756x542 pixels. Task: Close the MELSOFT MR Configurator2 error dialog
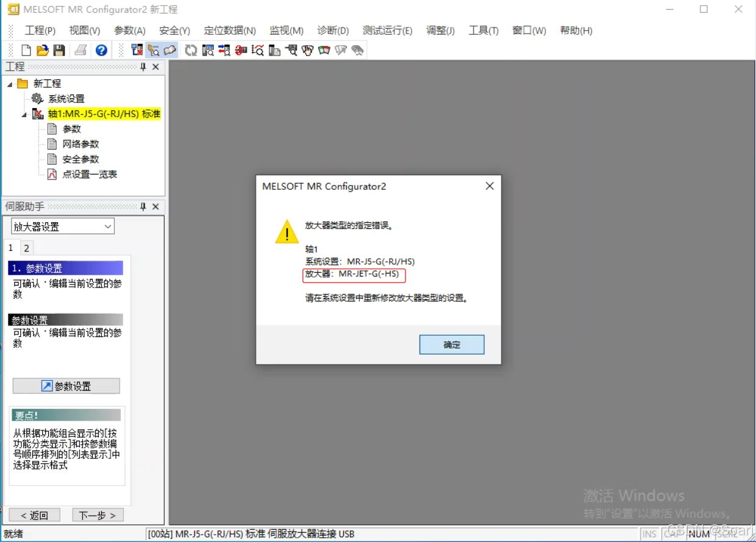490,186
